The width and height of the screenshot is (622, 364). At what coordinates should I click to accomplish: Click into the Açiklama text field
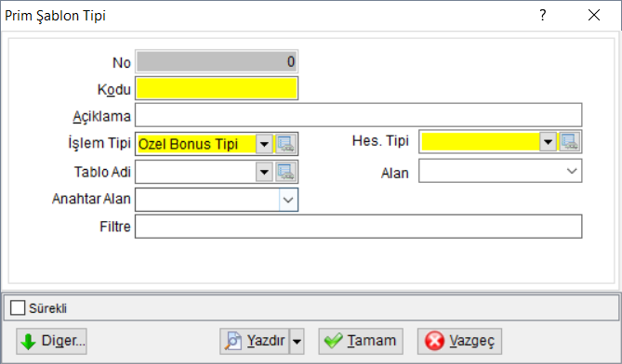click(359, 115)
